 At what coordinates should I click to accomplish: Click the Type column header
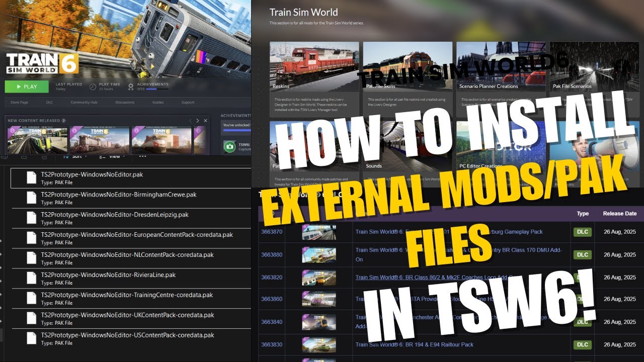click(583, 214)
